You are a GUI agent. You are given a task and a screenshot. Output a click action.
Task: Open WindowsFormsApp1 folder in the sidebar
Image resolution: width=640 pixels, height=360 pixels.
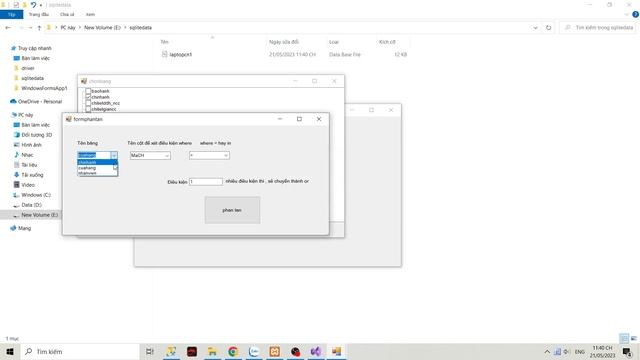44,88
